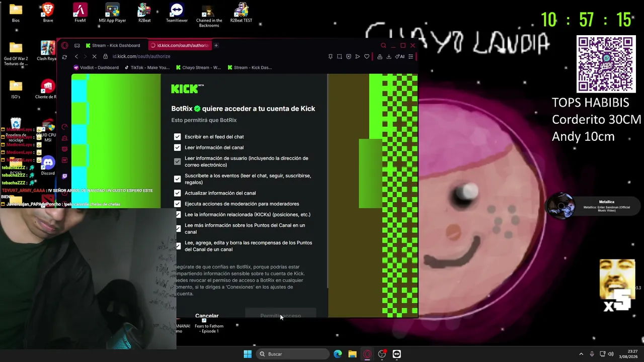Open the GX Corner gamepad icon
Image resolution: width=644 pixels, height=362 pixels.
click(77, 45)
